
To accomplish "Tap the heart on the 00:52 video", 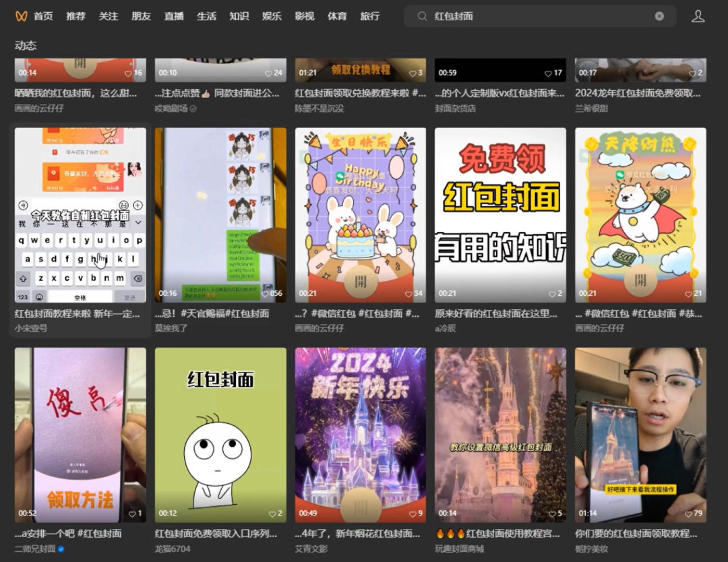I will 132,513.
